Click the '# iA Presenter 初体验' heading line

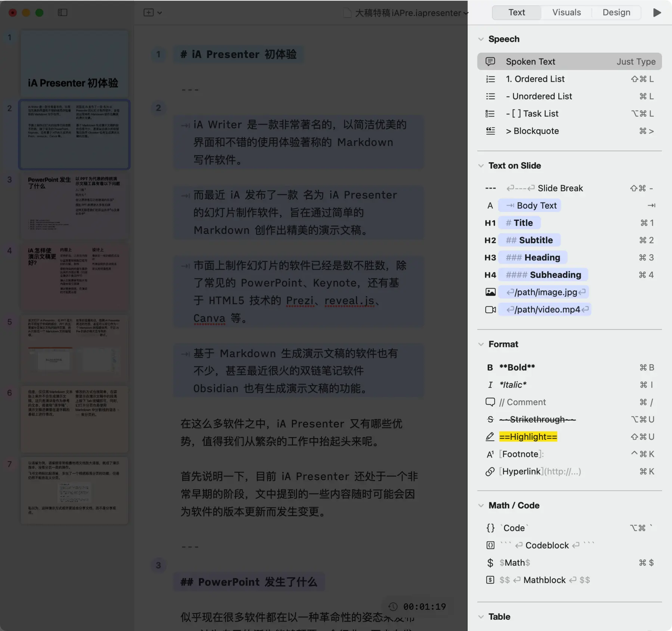pos(238,54)
